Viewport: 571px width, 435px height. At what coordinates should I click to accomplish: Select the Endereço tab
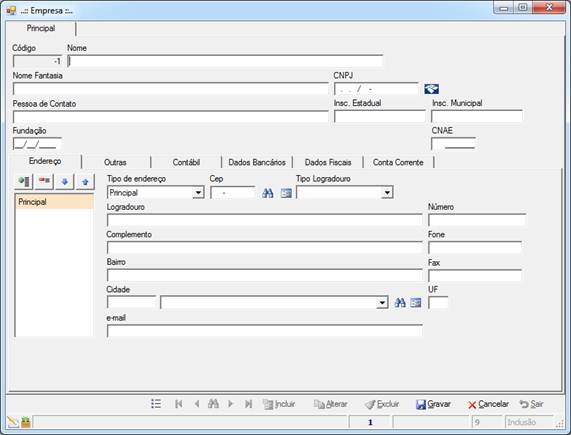point(45,161)
